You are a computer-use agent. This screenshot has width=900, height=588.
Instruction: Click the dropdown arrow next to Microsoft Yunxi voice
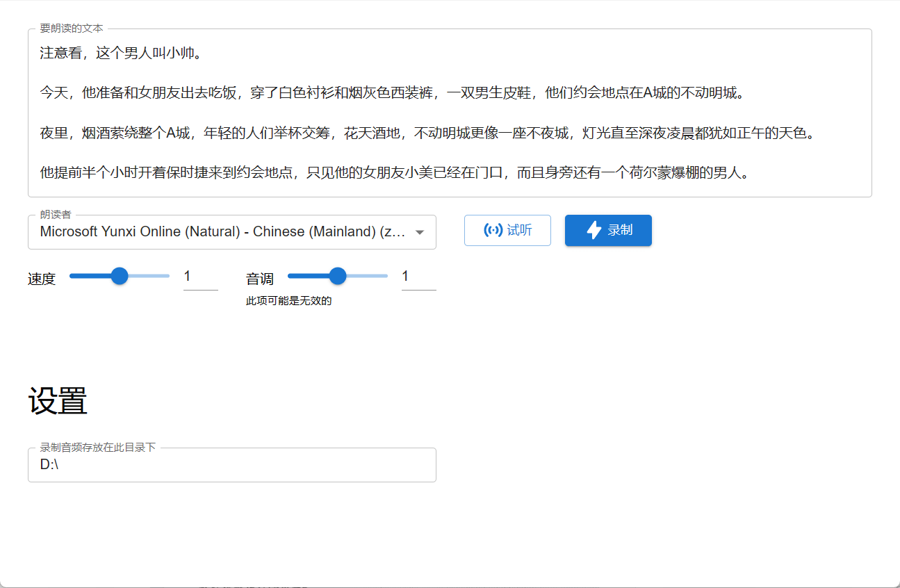click(420, 232)
